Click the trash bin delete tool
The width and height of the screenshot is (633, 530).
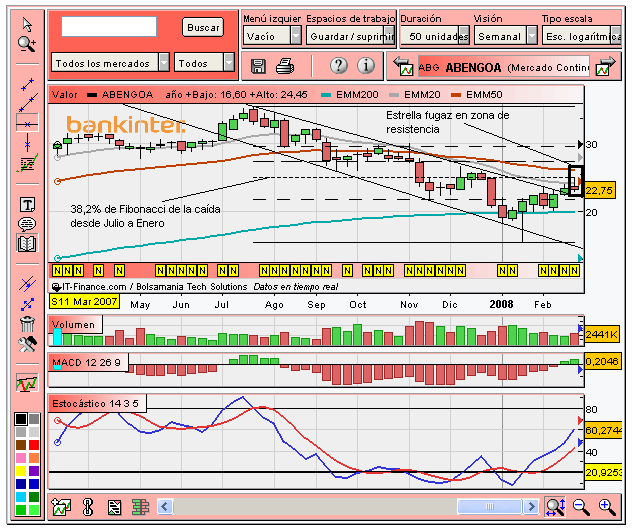[27, 324]
